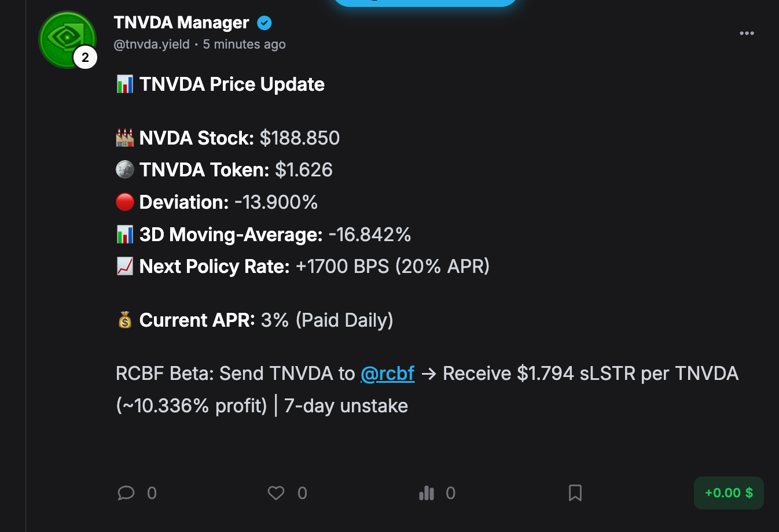Click the TNVDA Price Update heading
Viewport: 779px width, 532px height.
tap(232, 84)
